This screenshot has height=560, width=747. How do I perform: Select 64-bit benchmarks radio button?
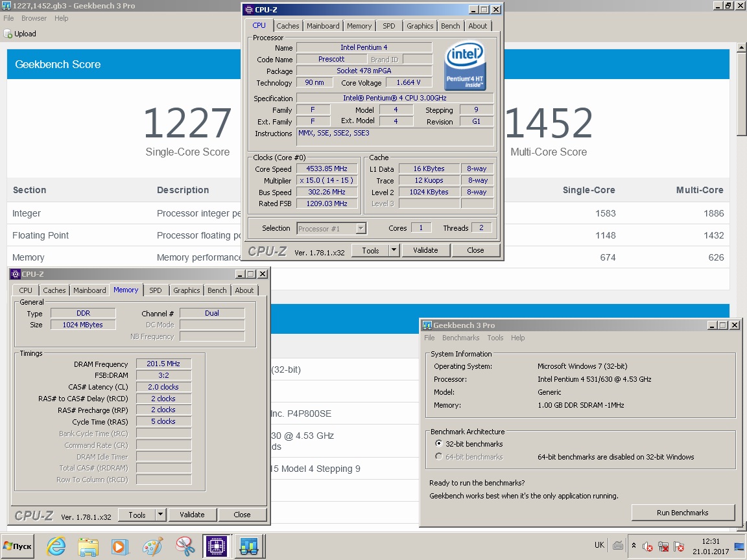coord(439,456)
